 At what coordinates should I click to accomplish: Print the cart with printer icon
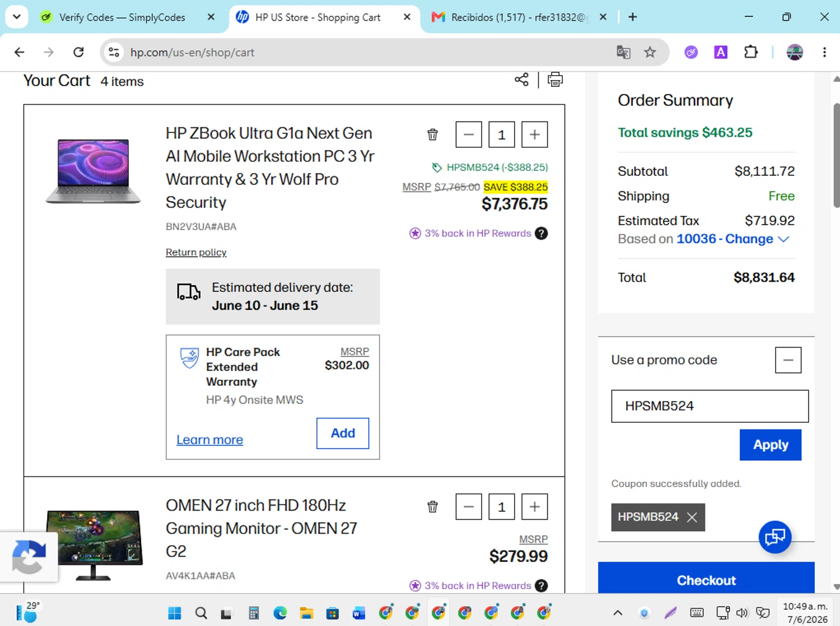[555, 80]
